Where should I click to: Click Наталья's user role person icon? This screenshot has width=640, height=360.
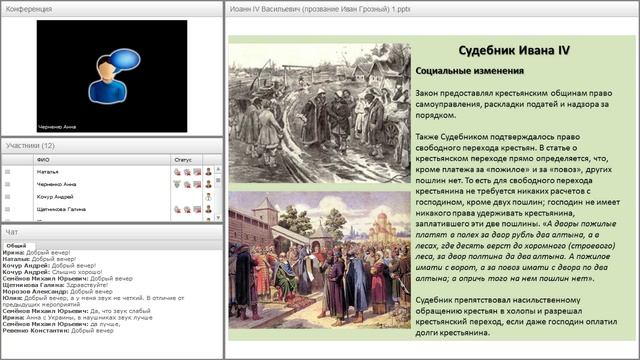tap(209, 172)
